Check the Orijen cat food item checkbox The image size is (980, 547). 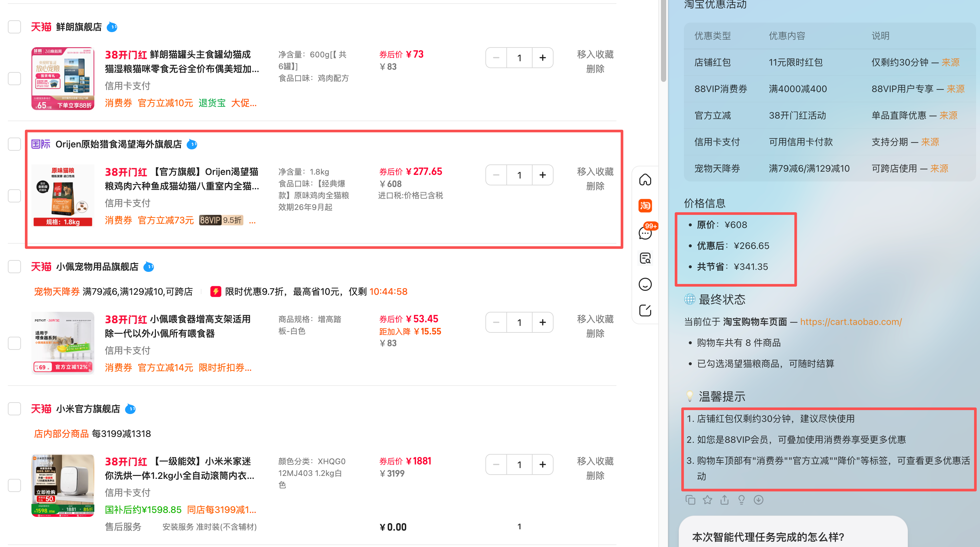14,196
